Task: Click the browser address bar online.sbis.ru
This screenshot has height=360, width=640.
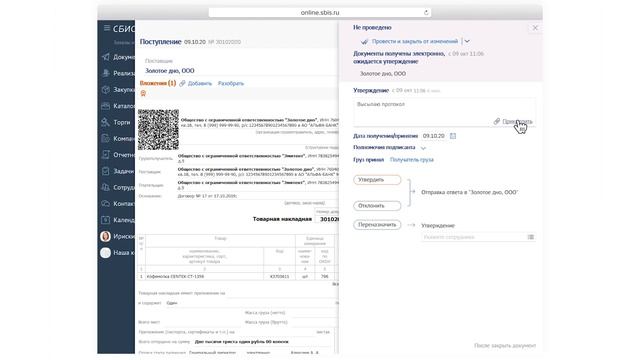Action: tap(320, 13)
